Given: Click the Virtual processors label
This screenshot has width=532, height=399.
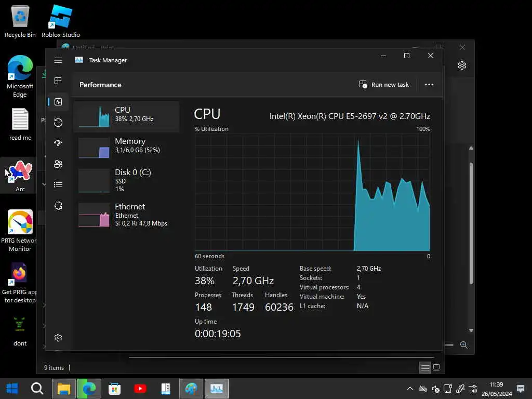Looking at the screenshot, I should (324, 287).
